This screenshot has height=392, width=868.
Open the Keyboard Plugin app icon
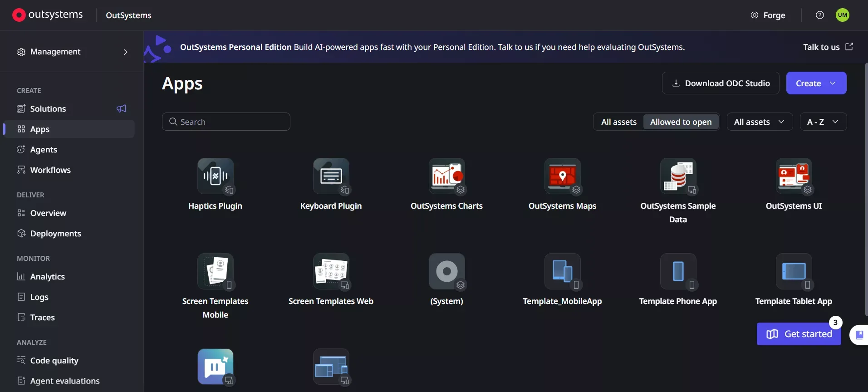pos(331,176)
